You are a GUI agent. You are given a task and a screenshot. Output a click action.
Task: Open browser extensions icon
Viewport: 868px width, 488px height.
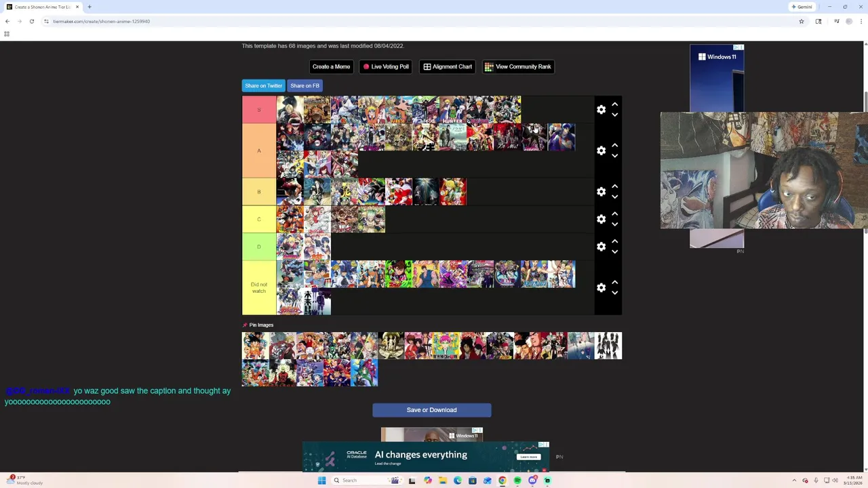pos(818,21)
